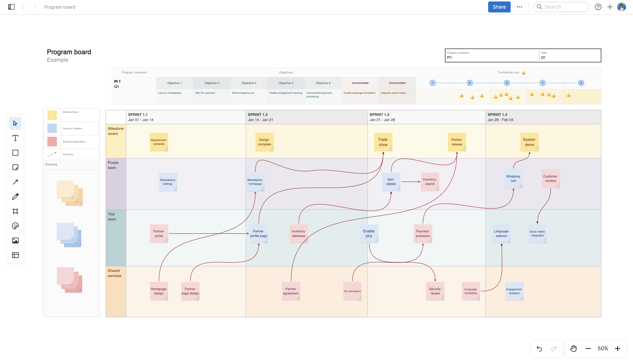
Task: Pick the sticky note tool
Action: point(15,167)
